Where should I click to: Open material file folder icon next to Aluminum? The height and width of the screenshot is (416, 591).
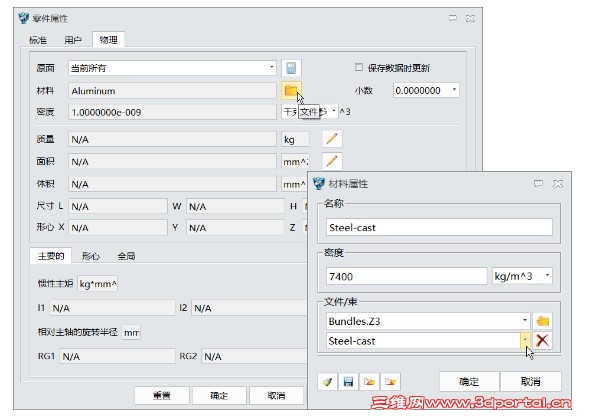tap(291, 90)
